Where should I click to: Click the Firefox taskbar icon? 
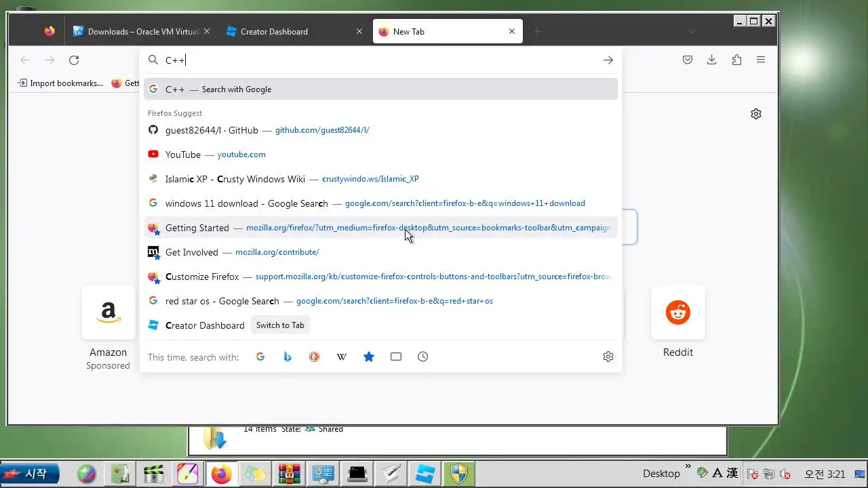tap(222, 474)
